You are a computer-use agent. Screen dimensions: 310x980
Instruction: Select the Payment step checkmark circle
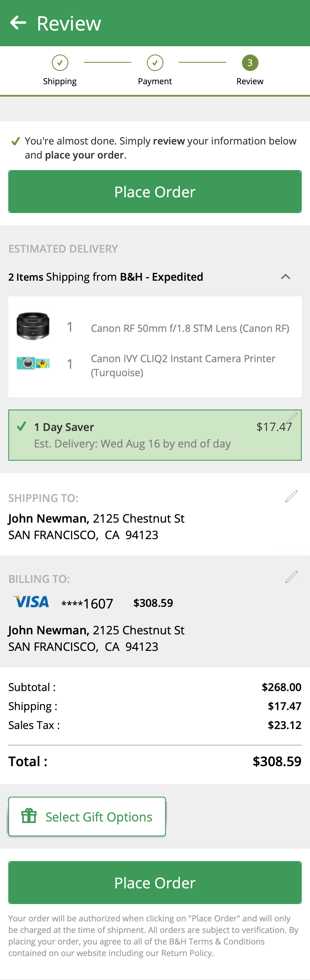coord(155,63)
